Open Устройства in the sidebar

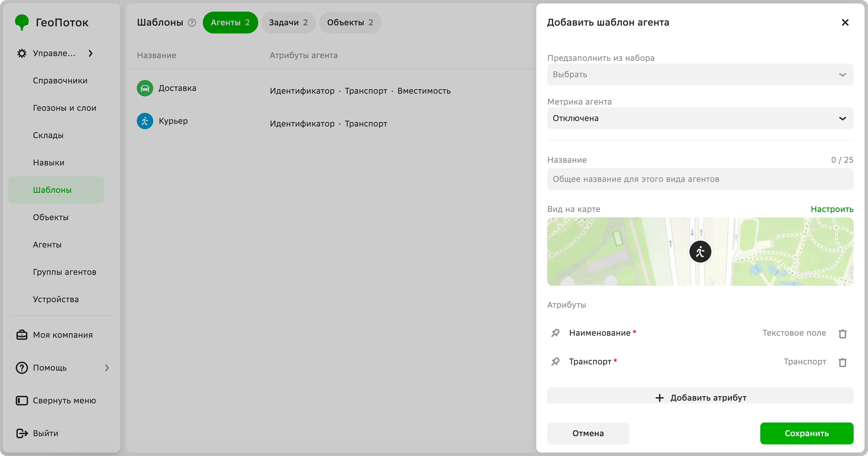(56, 299)
